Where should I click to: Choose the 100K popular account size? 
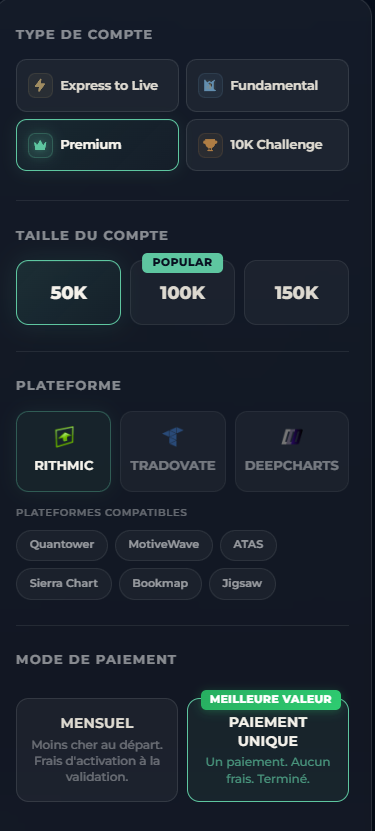click(x=182, y=293)
